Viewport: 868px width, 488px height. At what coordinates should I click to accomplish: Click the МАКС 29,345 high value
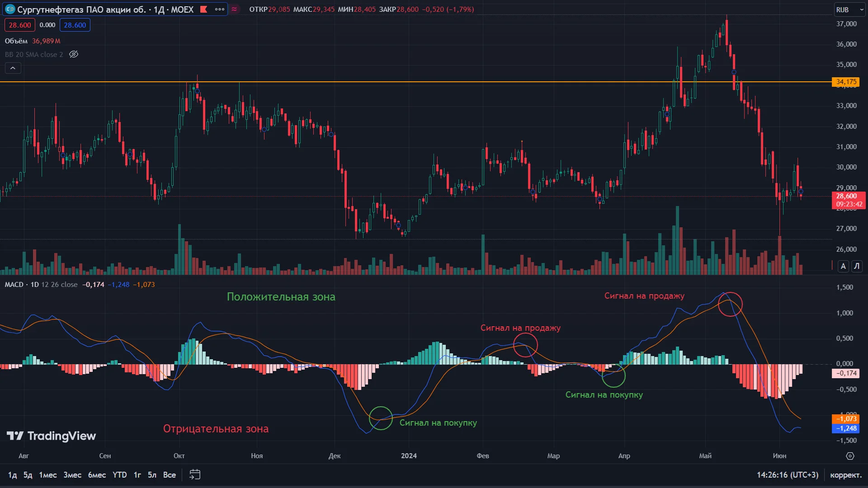tap(314, 9)
